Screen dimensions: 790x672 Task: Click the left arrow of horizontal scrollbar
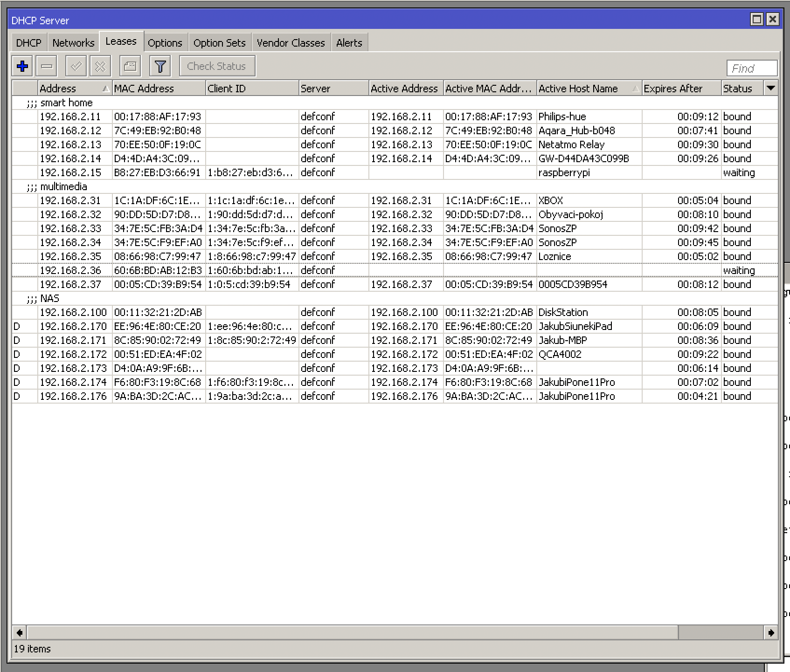click(20, 632)
